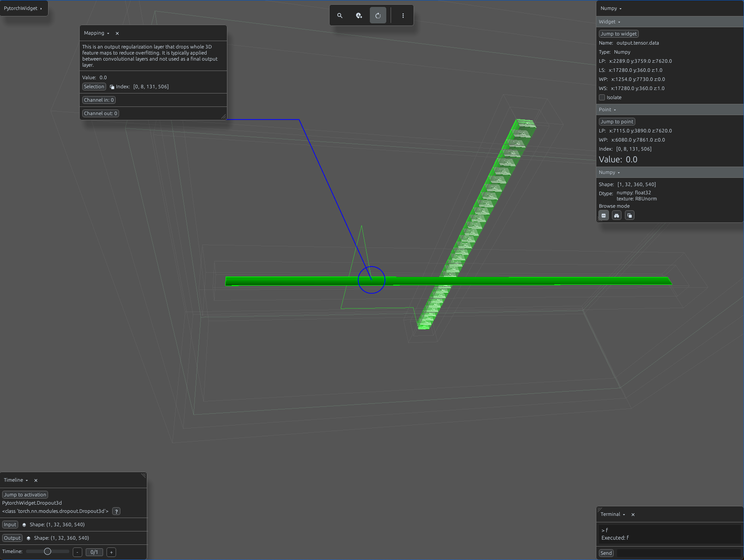Click the 'texture: R8Unorm' text
Image resolution: width=744 pixels, height=560 pixels.
point(637,199)
